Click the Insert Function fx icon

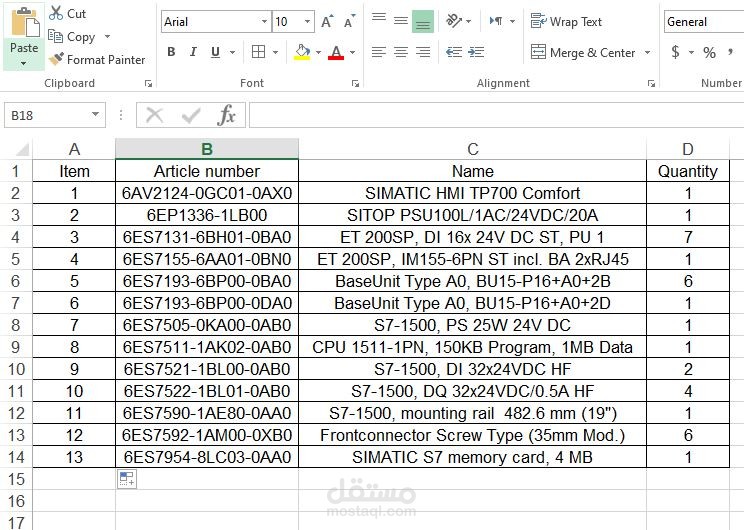coord(226,115)
